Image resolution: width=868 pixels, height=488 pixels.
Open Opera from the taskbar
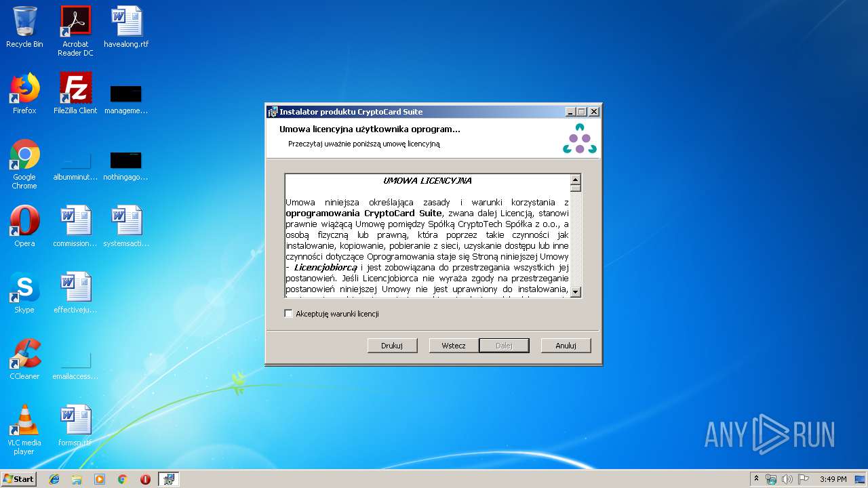click(145, 479)
